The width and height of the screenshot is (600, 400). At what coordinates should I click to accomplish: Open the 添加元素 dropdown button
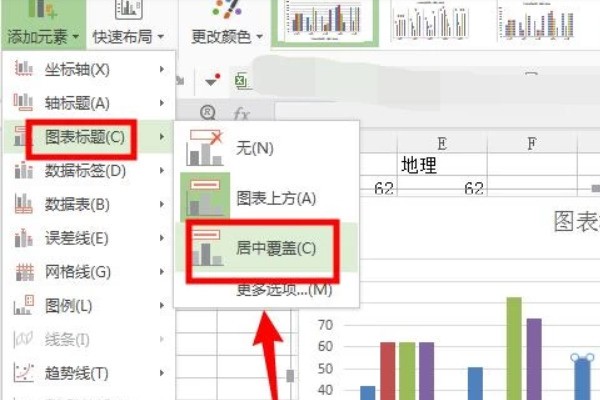pos(43,23)
